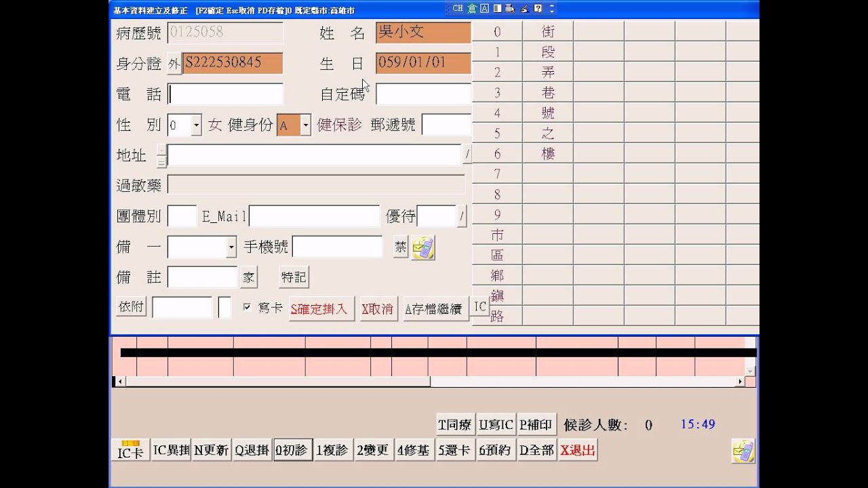Click the 巷 cell in address grid
Image resolution: width=868 pixels, height=488 pixels.
point(548,92)
